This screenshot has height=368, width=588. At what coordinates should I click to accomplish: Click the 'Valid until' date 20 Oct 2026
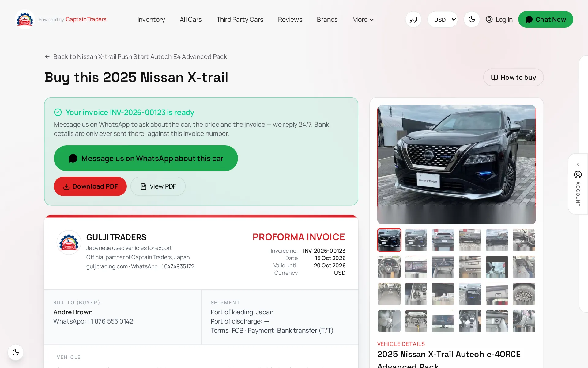pos(330,265)
